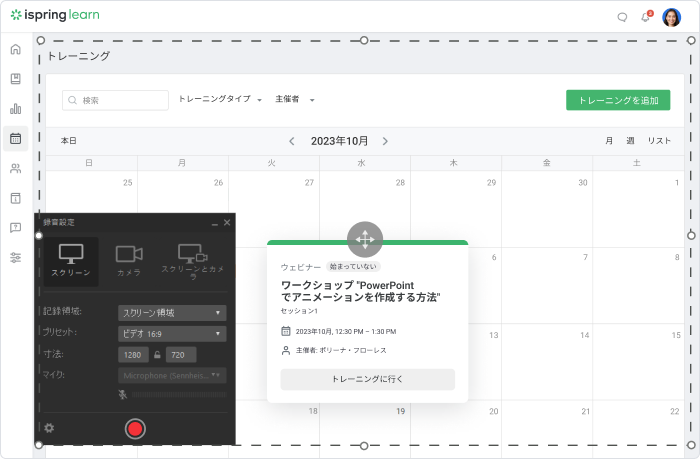This screenshot has width=700, height=459.
Task: Click the training search field
Action: [115, 100]
